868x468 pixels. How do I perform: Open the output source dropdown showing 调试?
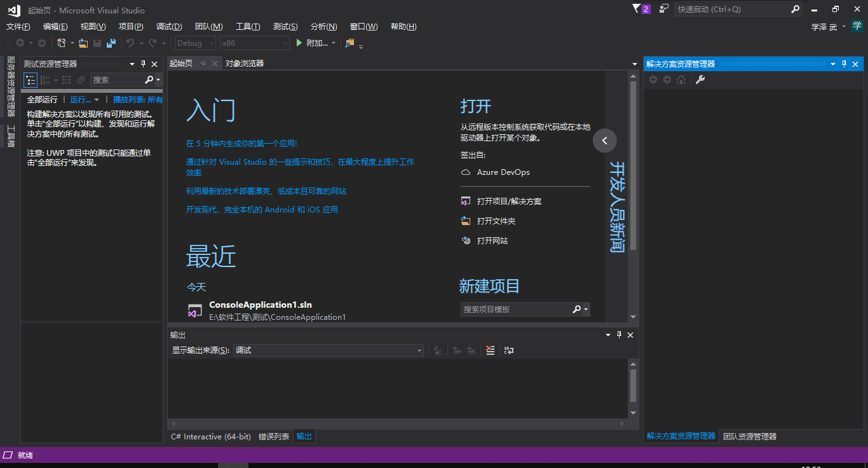tap(328, 350)
